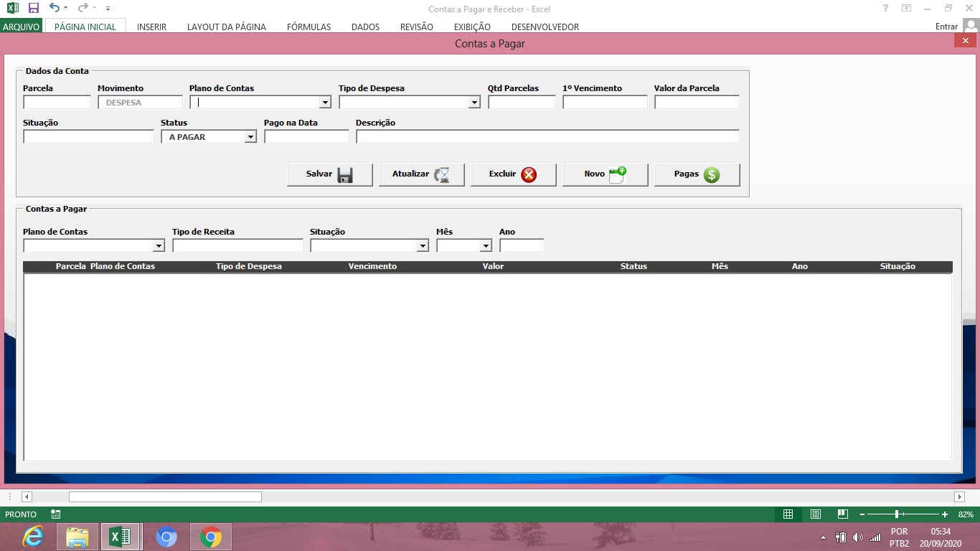The width and height of the screenshot is (980, 551).
Task: Expand the Plano de Contas dropdown in Dados da Conta
Action: tap(325, 103)
